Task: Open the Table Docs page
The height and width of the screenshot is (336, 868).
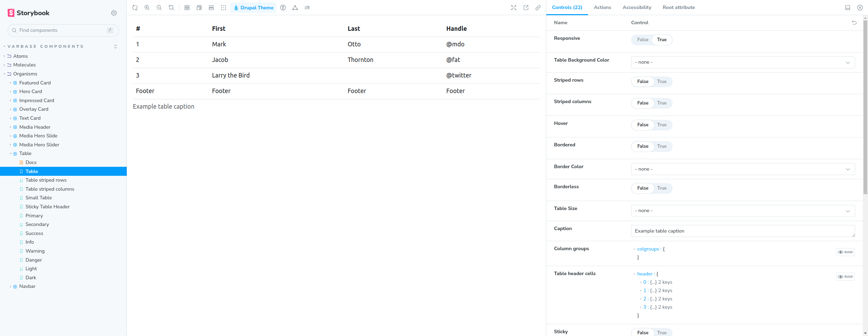Action: tap(31, 162)
